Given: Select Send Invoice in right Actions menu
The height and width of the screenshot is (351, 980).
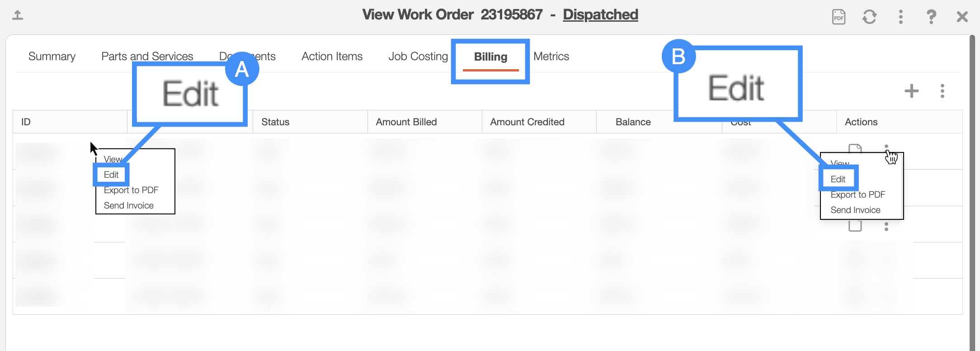Looking at the screenshot, I should pos(855,210).
